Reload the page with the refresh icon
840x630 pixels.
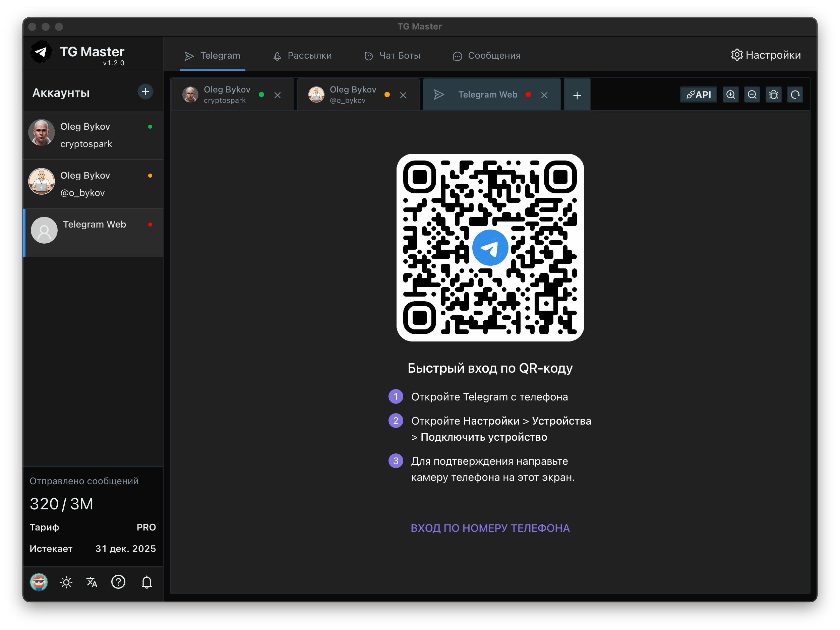[x=795, y=94]
